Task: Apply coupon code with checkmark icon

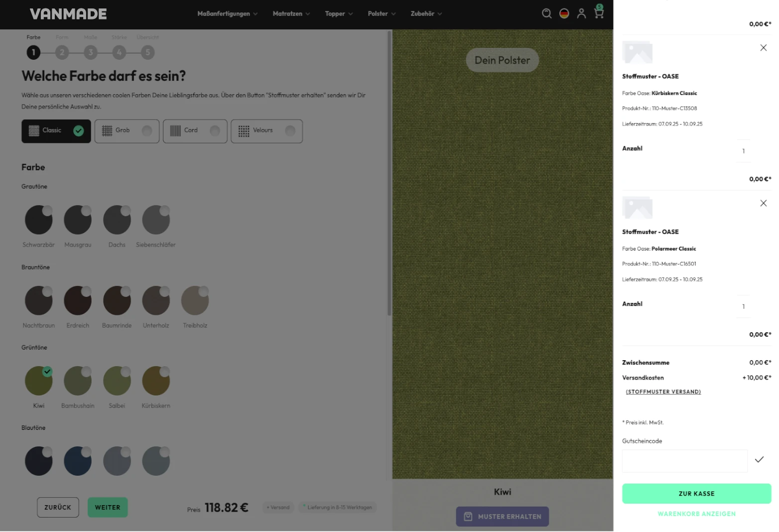Action: [x=759, y=460]
